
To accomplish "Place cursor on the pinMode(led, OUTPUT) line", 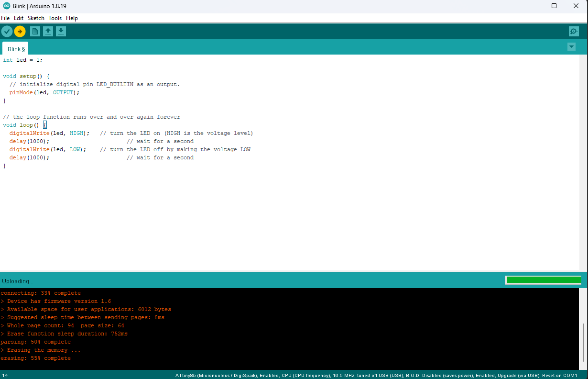I will pos(44,92).
